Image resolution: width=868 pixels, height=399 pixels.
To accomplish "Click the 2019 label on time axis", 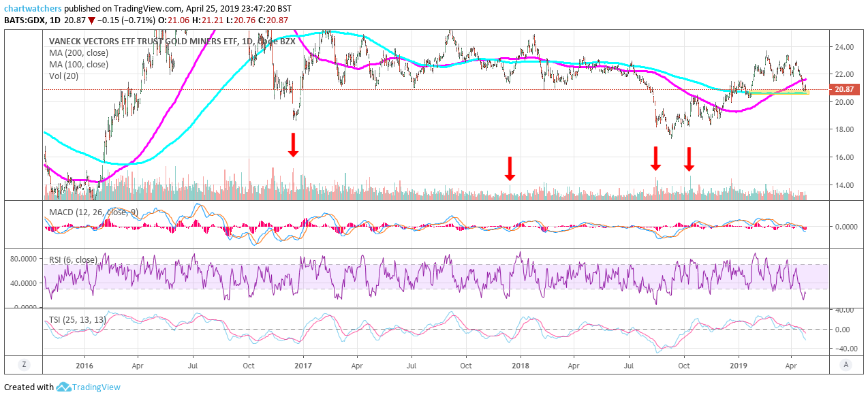I will 739,365.
